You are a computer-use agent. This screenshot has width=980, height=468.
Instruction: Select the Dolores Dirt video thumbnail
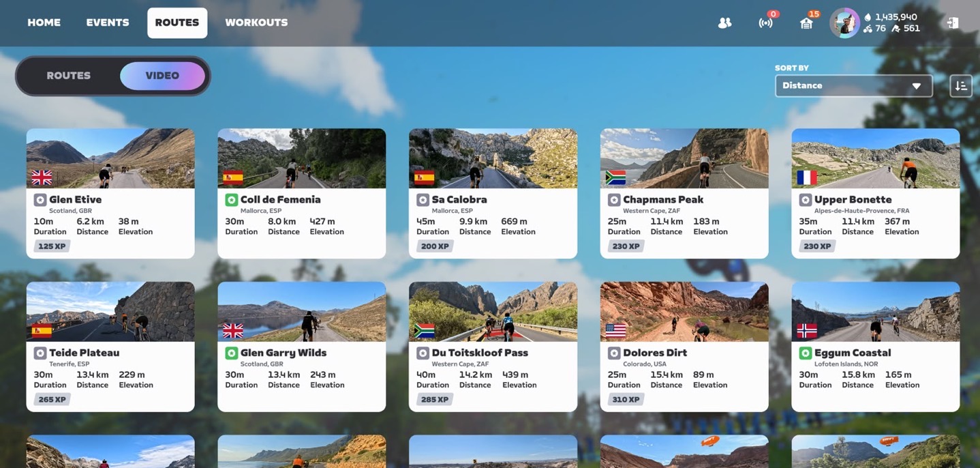(x=684, y=312)
